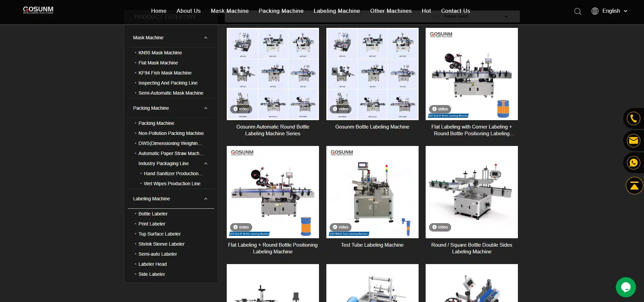Collapse the Mask Machine category
The image size is (644, 302).
pos(206,38)
